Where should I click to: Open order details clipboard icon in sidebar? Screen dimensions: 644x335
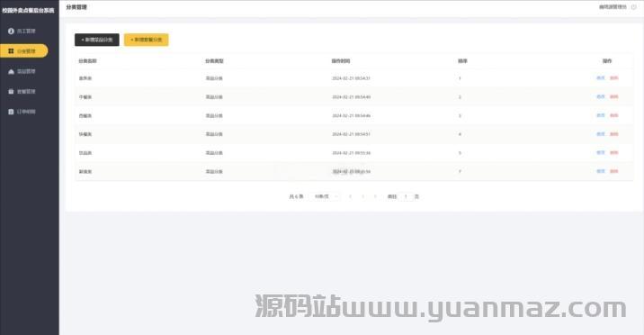tap(11, 112)
